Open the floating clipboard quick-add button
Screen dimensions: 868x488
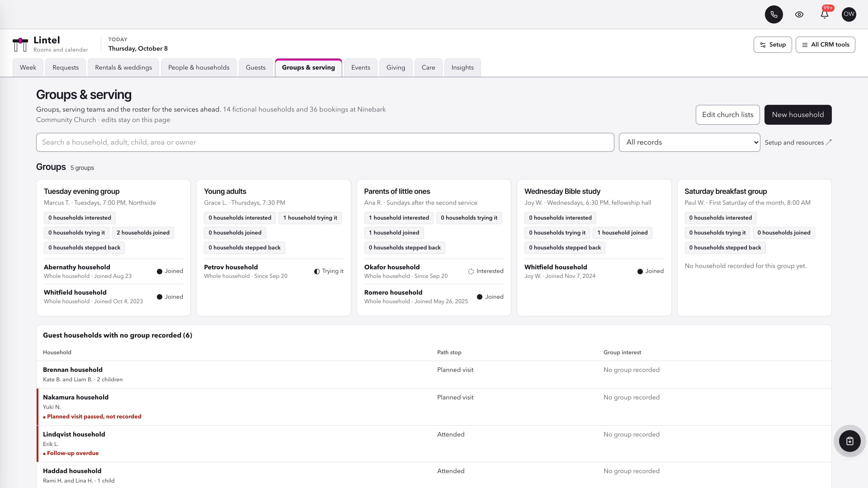click(x=849, y=441)
